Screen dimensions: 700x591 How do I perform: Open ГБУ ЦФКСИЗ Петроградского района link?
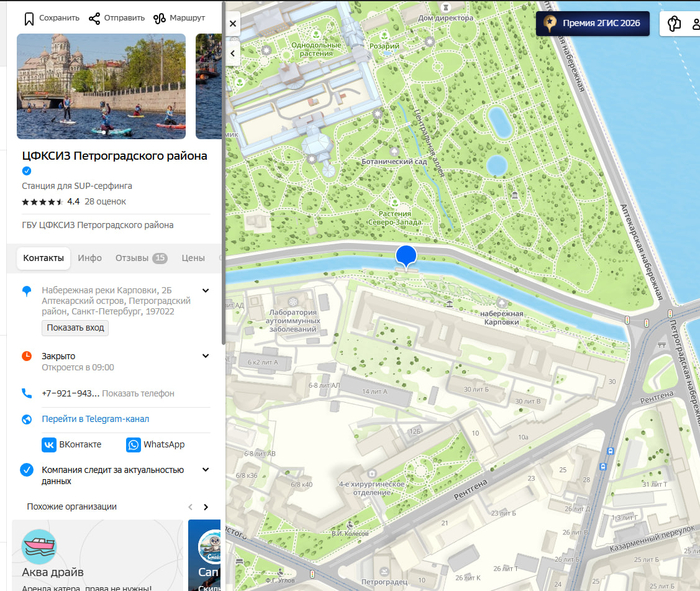point(98,225)
